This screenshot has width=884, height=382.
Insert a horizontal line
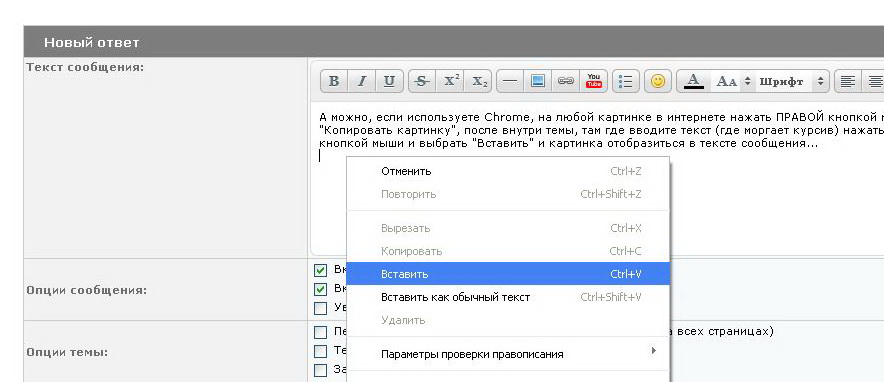tap(510, 81)
